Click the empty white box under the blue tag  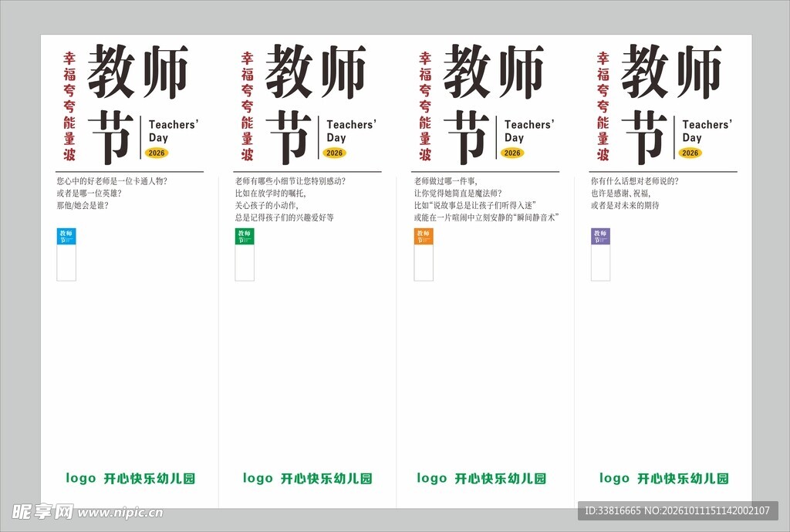click(66, 263)
